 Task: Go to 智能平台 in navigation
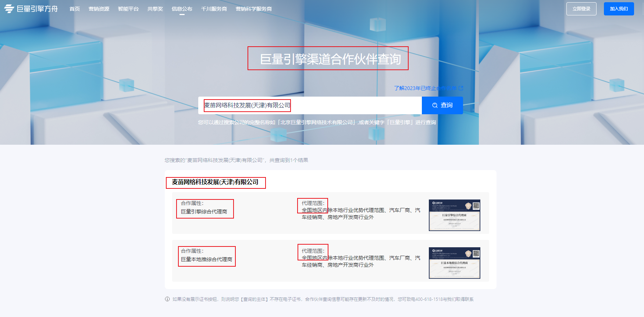point(128,9)
